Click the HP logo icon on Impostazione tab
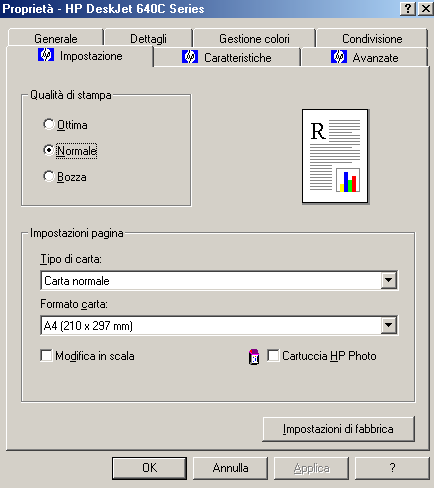Viewport: 434px width, 488px height. pos(46,55)
